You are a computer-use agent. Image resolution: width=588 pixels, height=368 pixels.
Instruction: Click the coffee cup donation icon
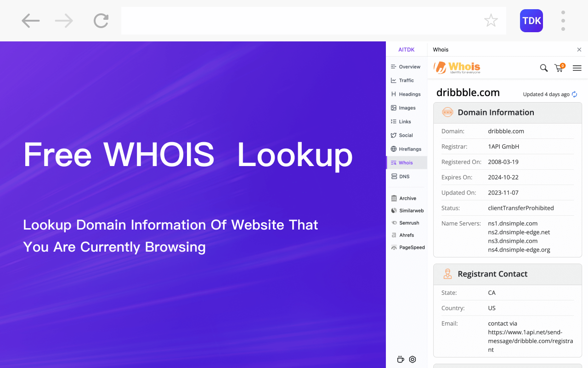tap(400, 359)
